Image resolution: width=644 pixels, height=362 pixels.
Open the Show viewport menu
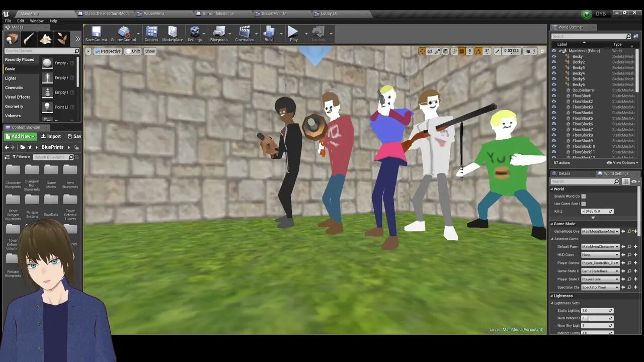coord(150,51)
